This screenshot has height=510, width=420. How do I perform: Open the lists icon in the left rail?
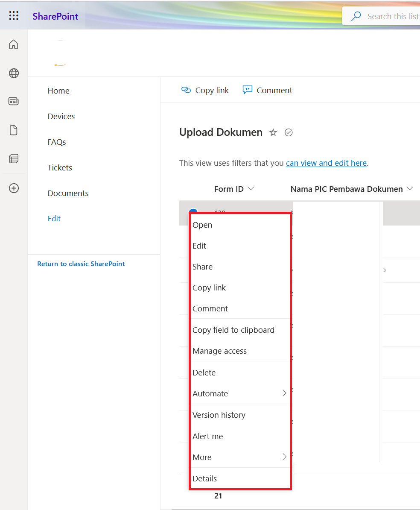(13, 158)
